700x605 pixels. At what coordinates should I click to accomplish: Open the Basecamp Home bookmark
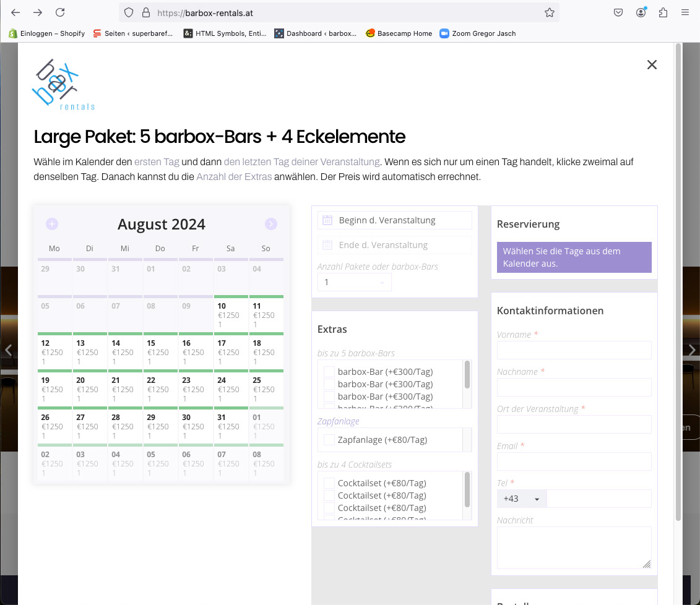[399, 33]
